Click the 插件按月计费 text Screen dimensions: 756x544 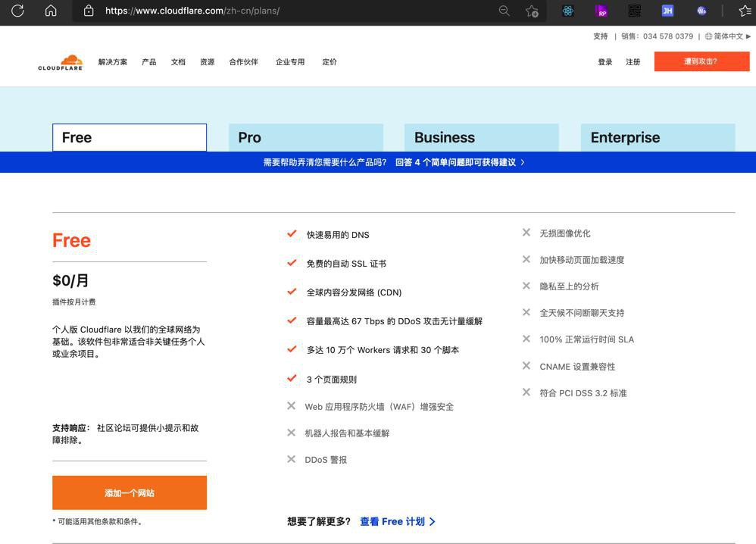point(73,302)
